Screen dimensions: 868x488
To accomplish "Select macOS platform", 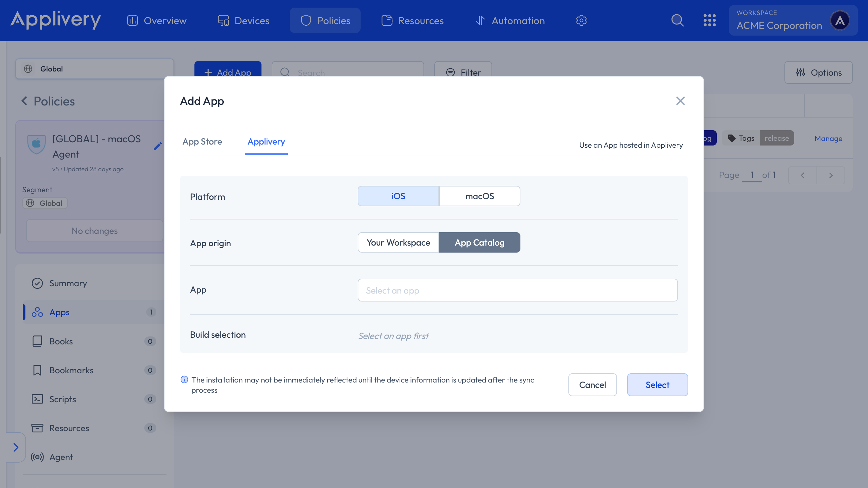I will coord(479,196).
